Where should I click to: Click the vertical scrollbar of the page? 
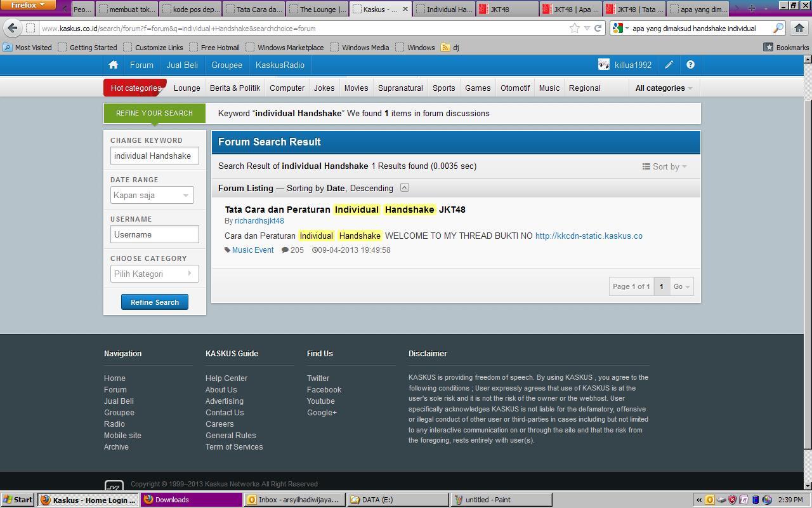pos(808,273)
